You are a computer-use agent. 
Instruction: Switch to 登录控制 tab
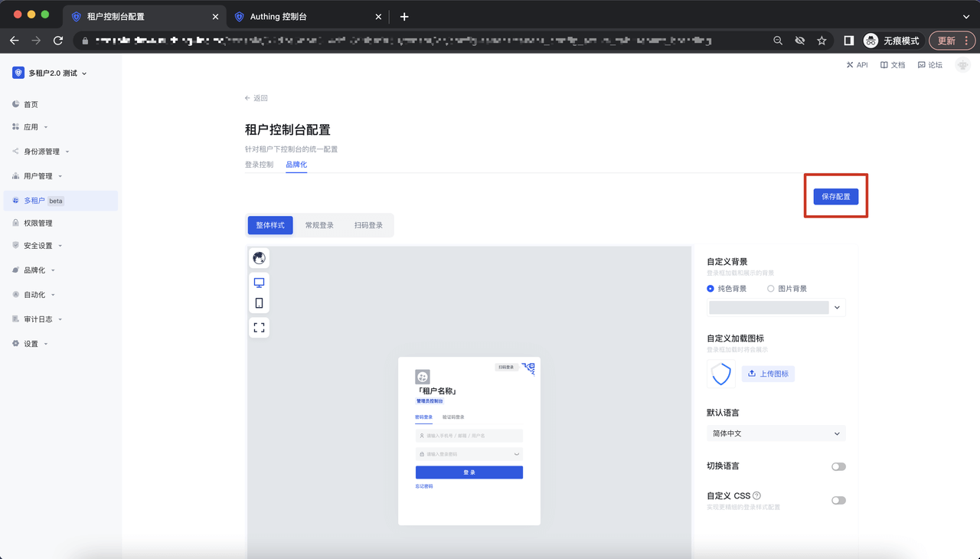pos(259,165)
